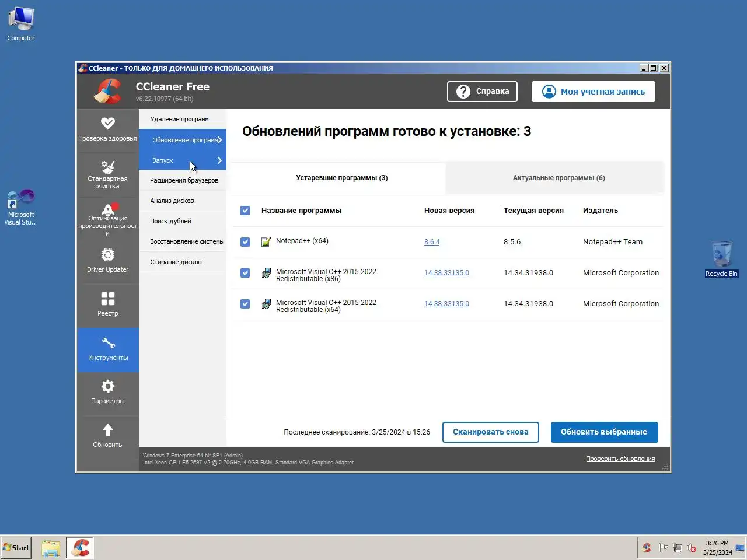Image resolution: width=747 pixels, height=560 pixels.
Task: Click the Обновить выбранные button
Action: click(x=604, y=432)
